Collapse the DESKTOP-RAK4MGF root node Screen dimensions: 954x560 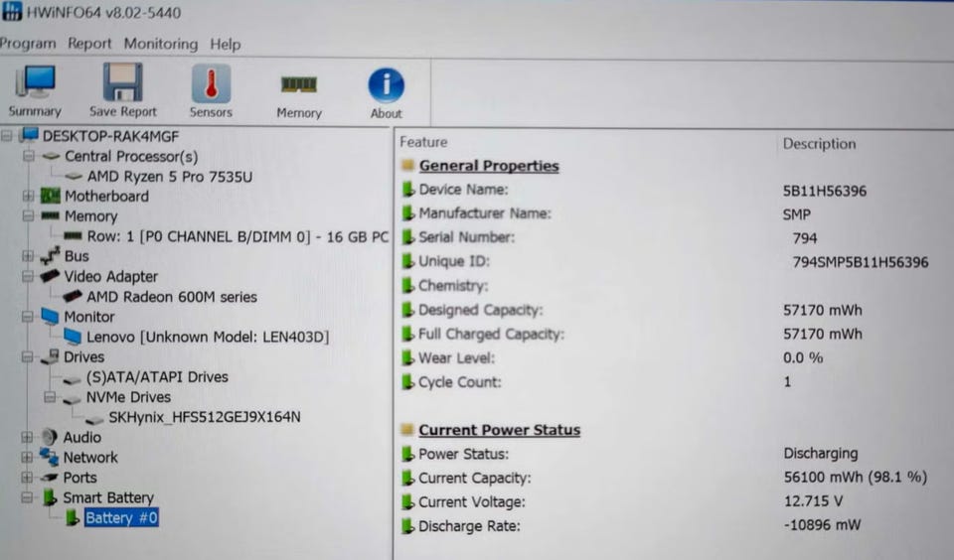[x=7, y=136]
